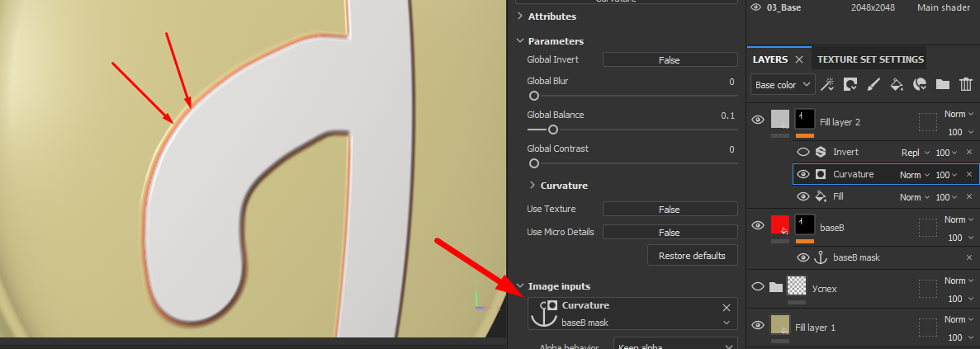Show the Успех folder layer

point(758,286)
